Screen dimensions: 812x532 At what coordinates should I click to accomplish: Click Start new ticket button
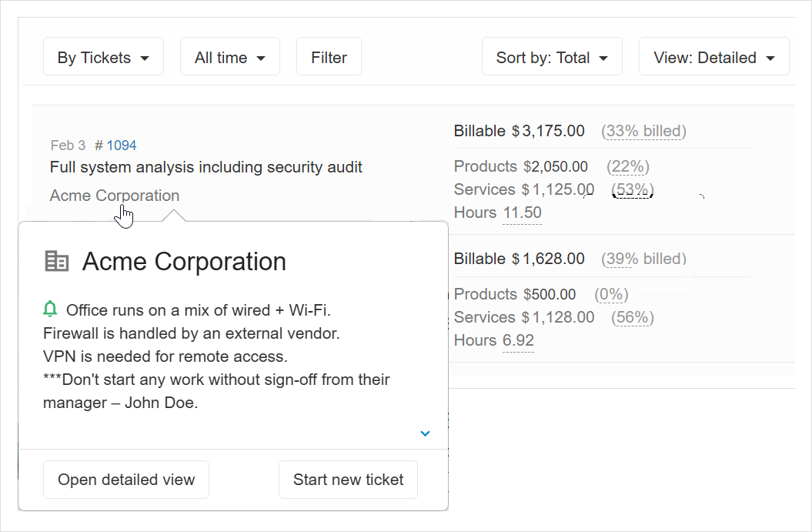[348, 480]
